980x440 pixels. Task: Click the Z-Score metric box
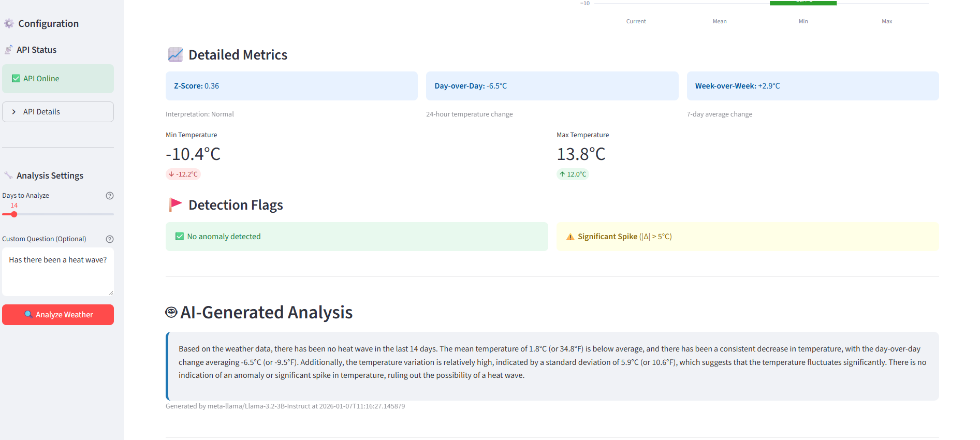click(291, 86)
